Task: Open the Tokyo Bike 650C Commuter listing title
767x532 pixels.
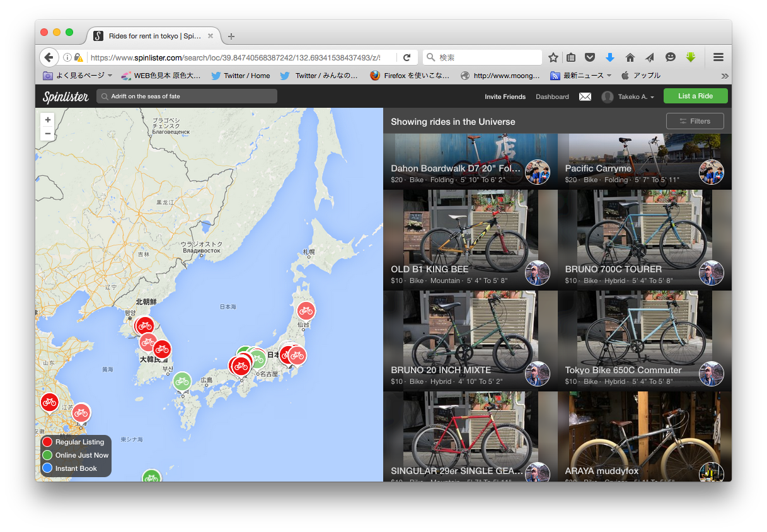Action: click(x=623, y=370)
